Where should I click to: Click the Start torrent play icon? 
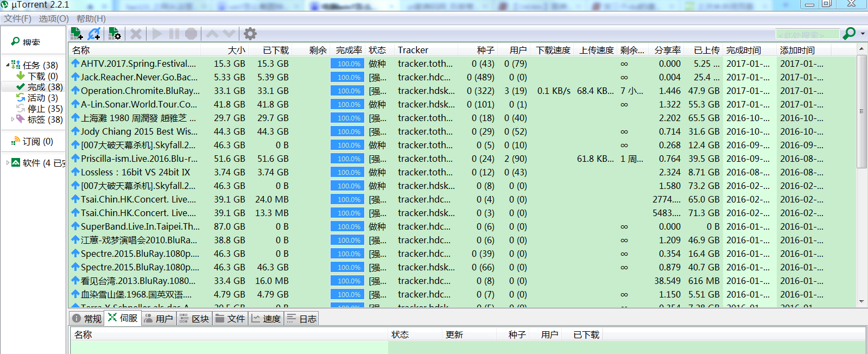tap(157, 34)
